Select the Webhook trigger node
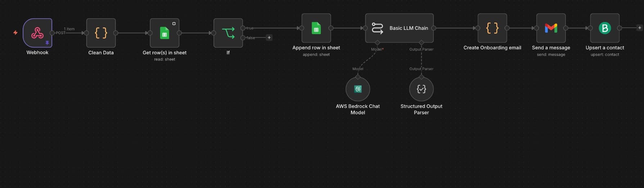 (37, 33)
